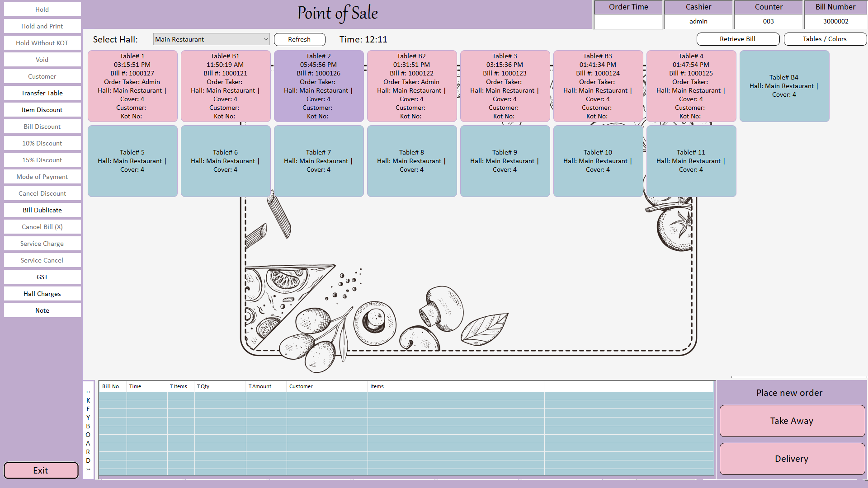Select Table# 1 with bill 1000127

pos(132,86)
